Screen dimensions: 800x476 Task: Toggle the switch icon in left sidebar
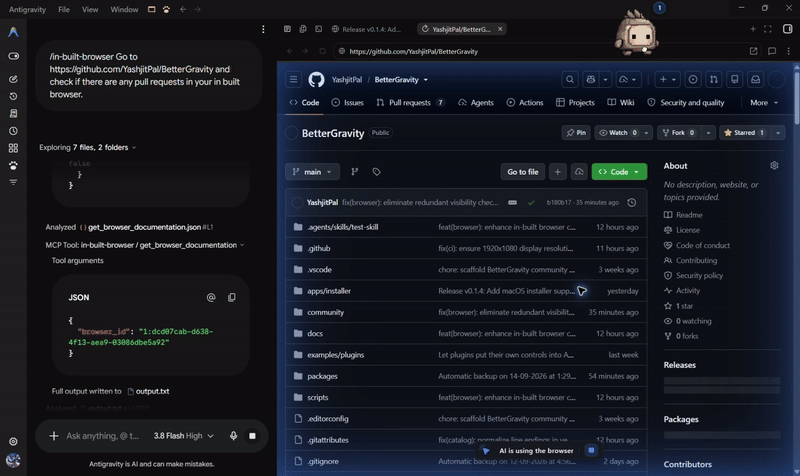[x=13, y=56]
